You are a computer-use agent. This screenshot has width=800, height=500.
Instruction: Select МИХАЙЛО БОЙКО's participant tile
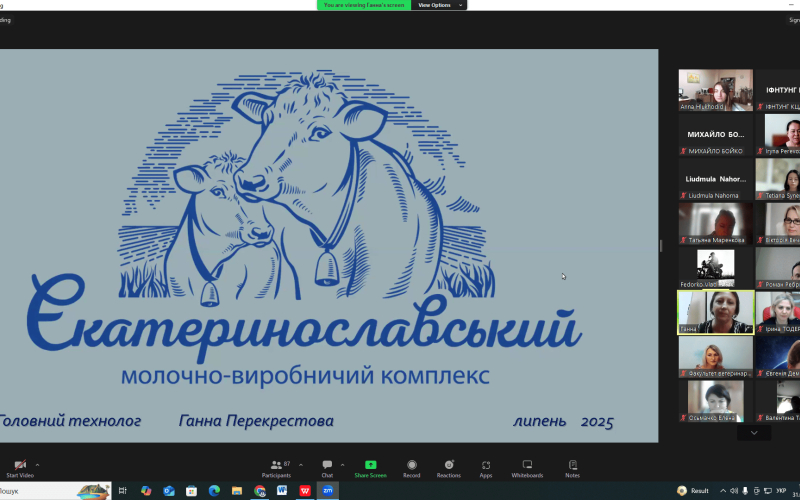pyautogui.click(x=715, y=135)
